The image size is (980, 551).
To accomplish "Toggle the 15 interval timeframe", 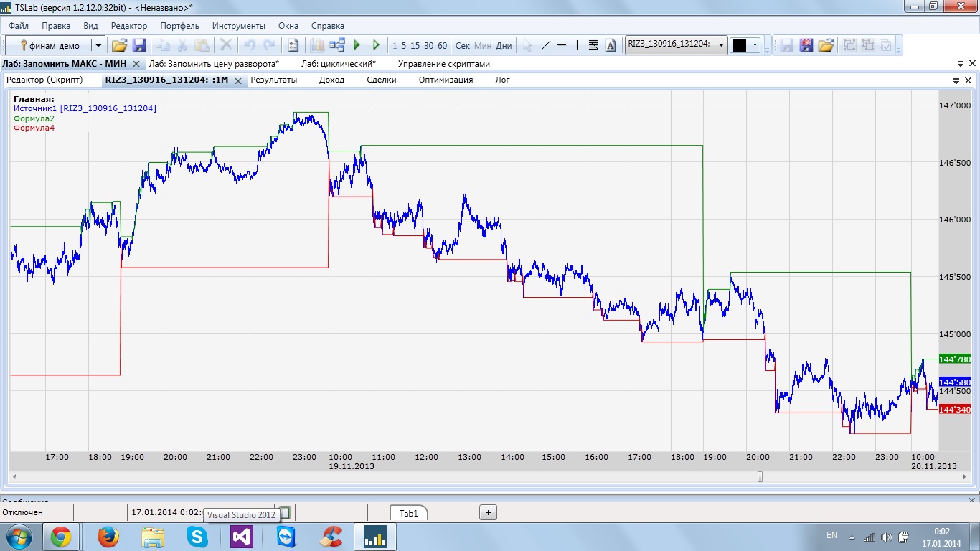I will (x=415, y=46).
